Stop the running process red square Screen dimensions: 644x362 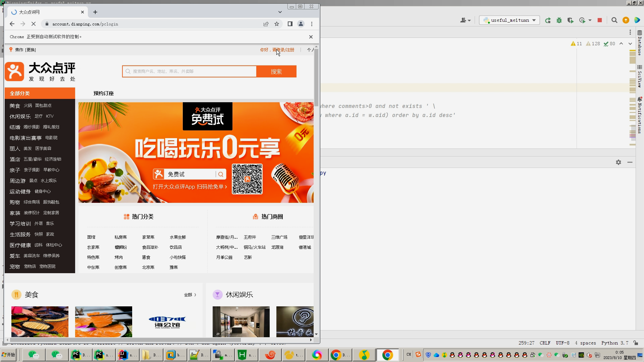(600, 20)
